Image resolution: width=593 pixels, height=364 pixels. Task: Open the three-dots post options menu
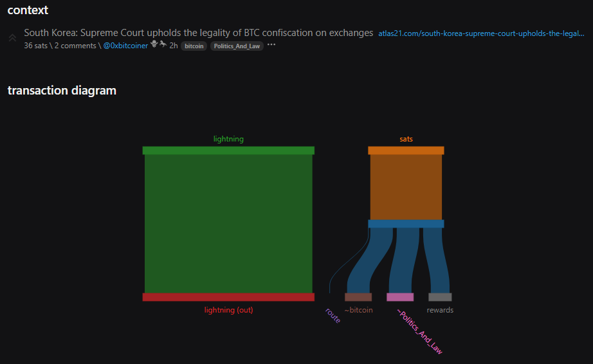(271, 45)
